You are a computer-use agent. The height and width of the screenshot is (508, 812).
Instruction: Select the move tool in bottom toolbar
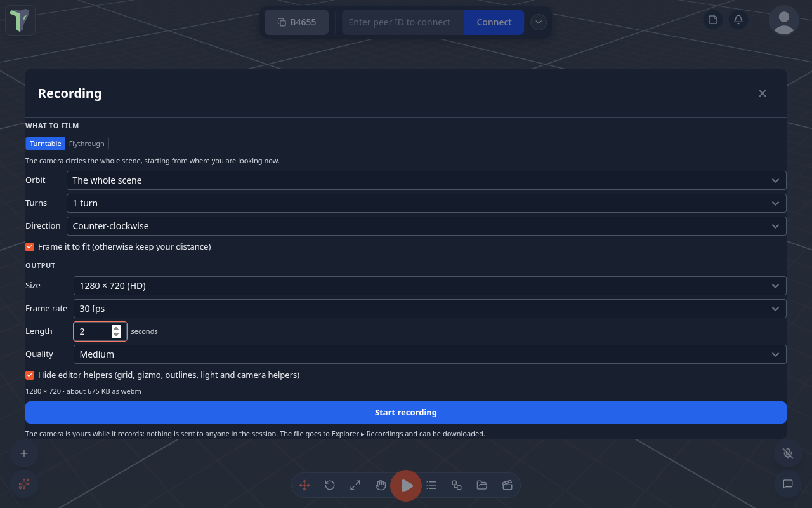coord(304,485)
